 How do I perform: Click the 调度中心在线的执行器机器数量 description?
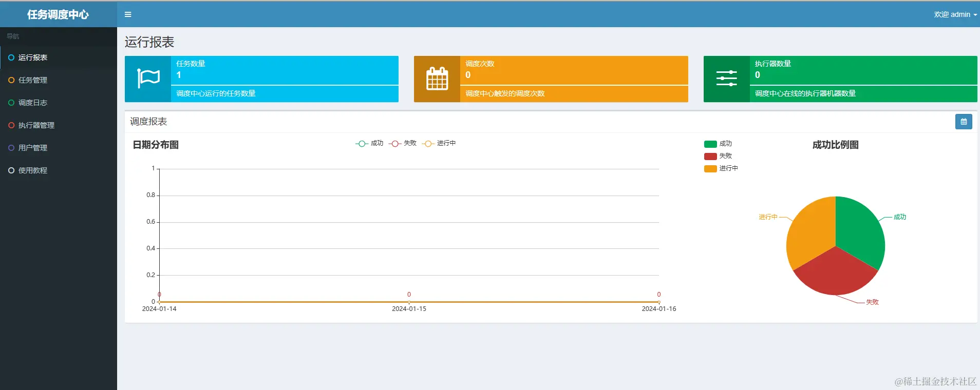pos(805,93)
